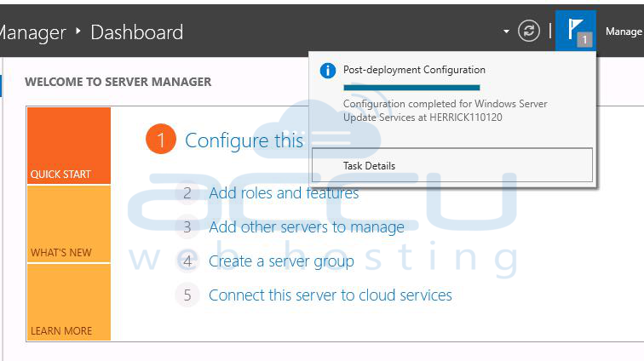Click Add roles and features link
The height and width of the screenshot is (361, 644).
tap(284, 192)
